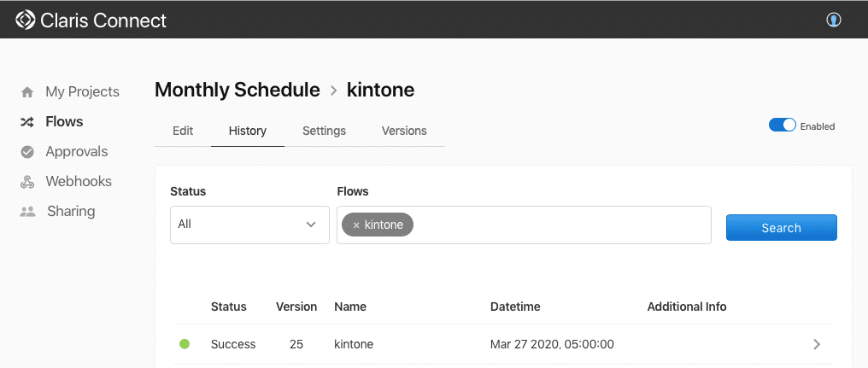Remove the kintone tag with its x icon
This screenshot has height=368, width=868.
click(x=355, y=225)
